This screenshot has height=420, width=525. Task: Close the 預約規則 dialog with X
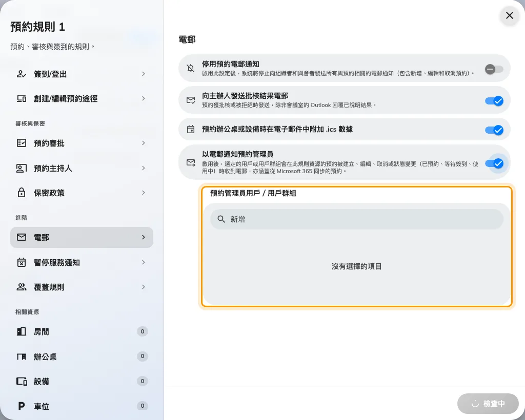509,15
